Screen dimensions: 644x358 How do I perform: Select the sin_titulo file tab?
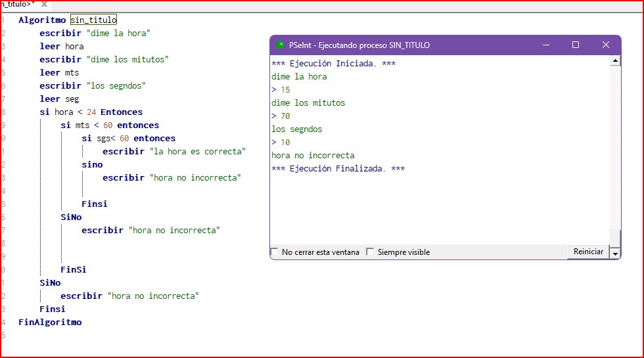pyautogui.click(x=16, y=4)
